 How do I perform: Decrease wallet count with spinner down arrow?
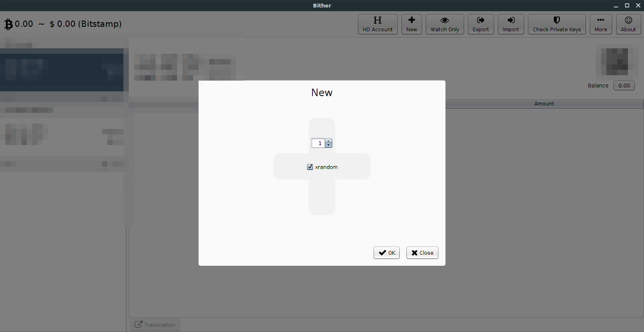(328, 145)
